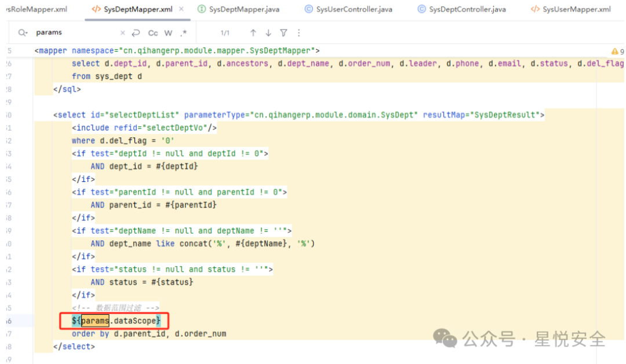The image size is (626, 364).
Task: Go to next occurrence arrow
Action: [268, 32]
